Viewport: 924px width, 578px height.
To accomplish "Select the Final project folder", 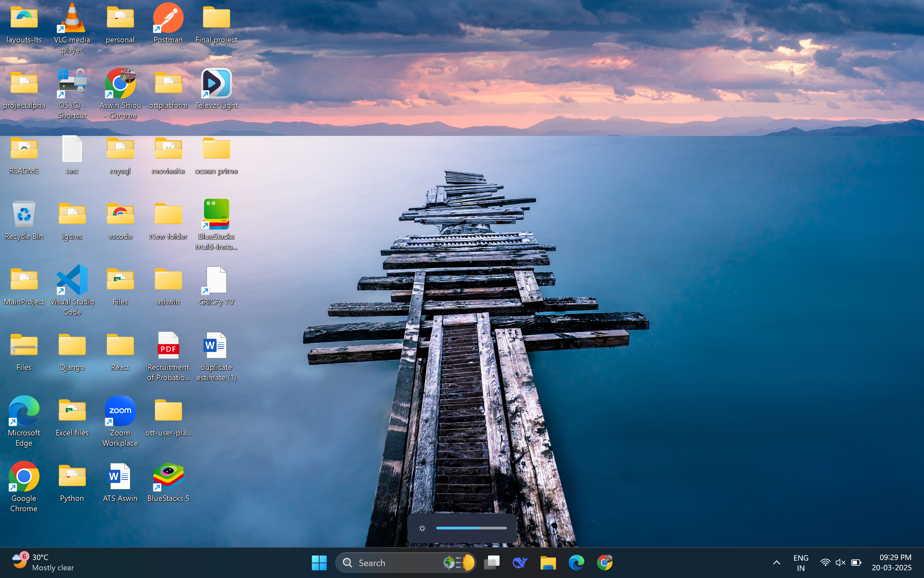I will [217, 18].
